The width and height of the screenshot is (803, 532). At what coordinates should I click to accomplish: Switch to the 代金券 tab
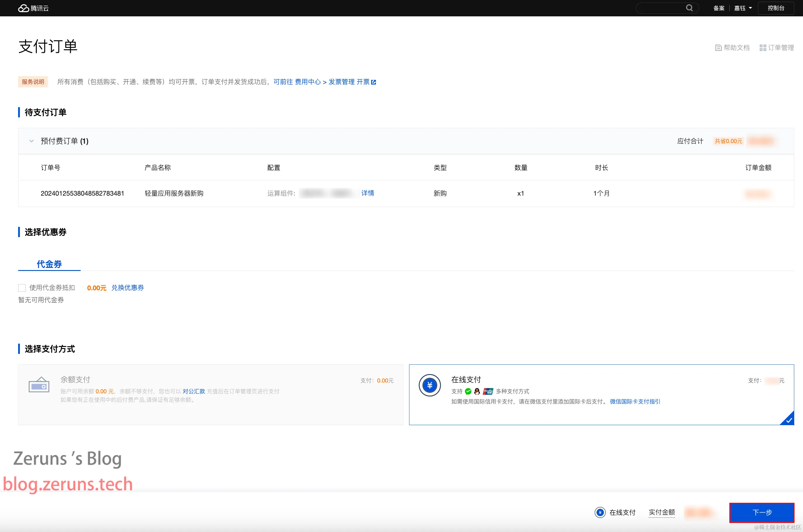pos(49,264)
